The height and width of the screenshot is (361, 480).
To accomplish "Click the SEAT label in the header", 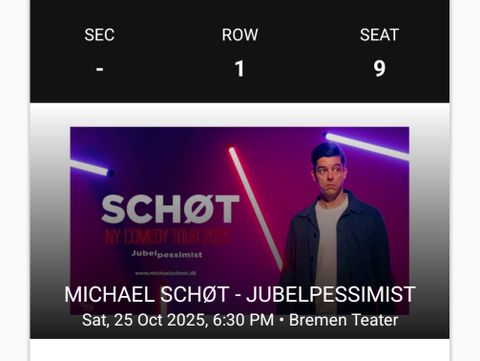I will point(379,35).
